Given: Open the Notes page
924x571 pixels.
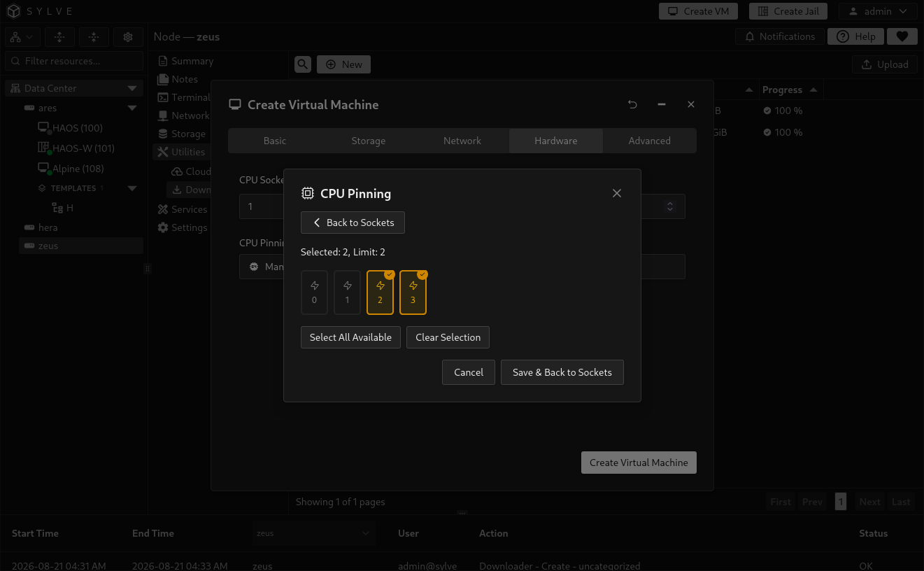Looking at the screenshot, I should pyautogui.click(x=178, y=79).
